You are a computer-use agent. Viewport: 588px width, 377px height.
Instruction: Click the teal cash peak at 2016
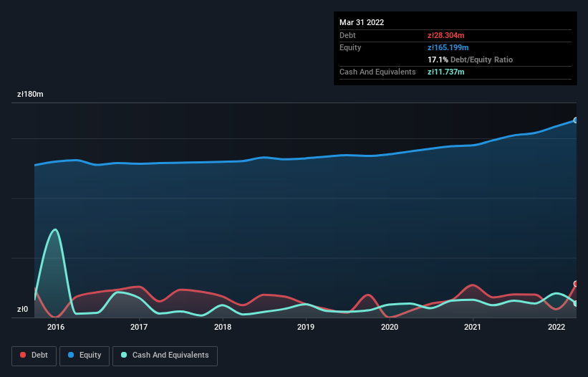tap(55, 229)
